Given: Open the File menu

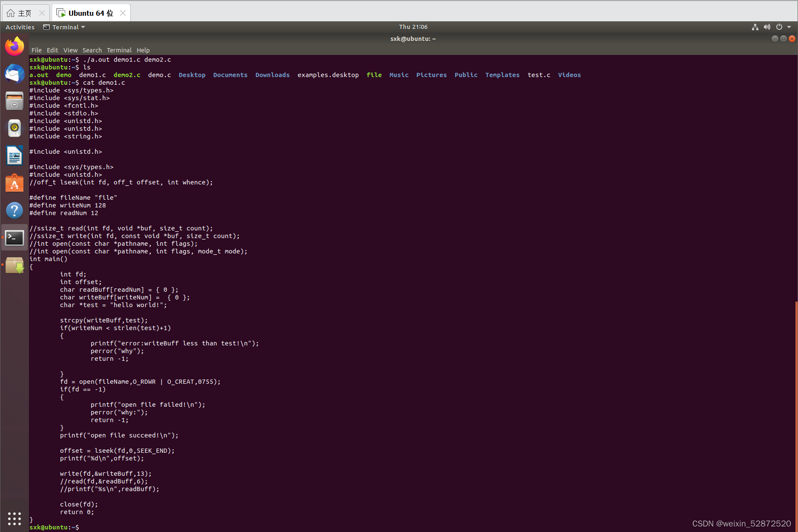Looking at the screenshot, I should (x=37, y=50).
